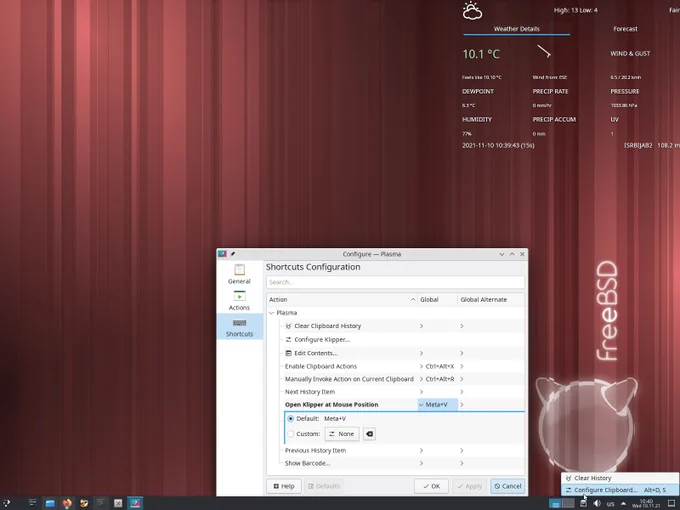Viewport: 680px width, 510px height.
Task: Click the taskbar icon beside the launcher
Action: [33, 503]
